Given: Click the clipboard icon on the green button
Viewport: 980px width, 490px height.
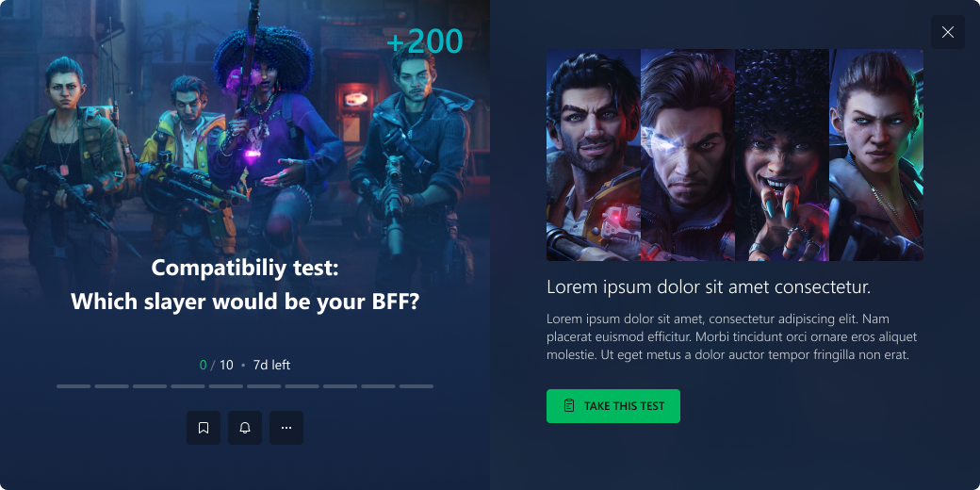Looking at the screenshot, I should (569, 406).
